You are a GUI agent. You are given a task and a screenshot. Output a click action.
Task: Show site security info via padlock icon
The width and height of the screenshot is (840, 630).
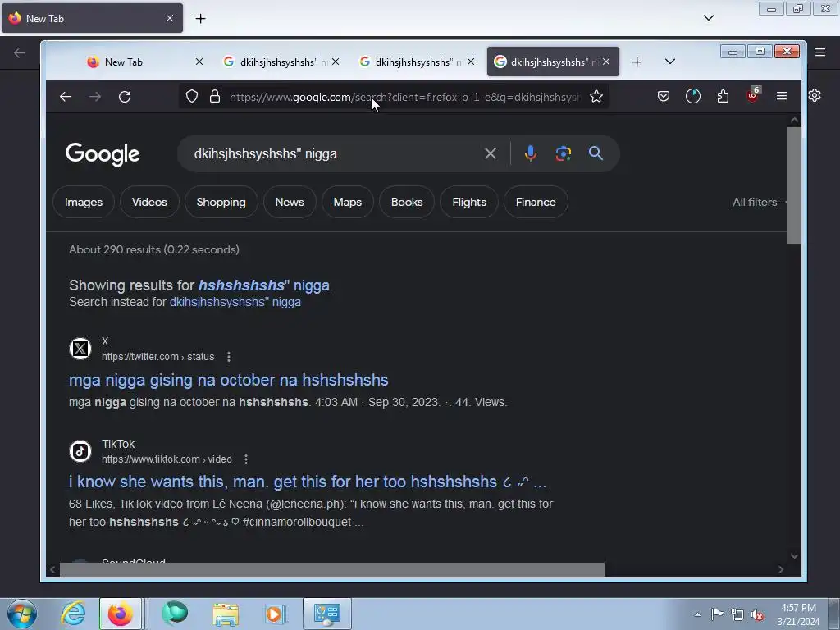(215, 97)
